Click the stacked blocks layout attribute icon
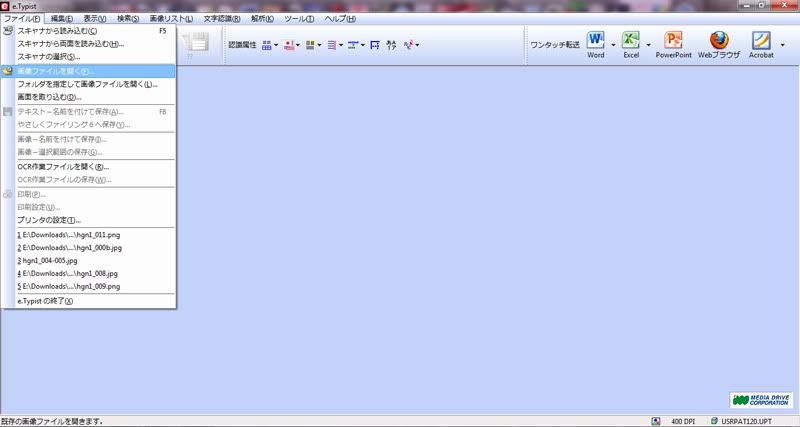The height and width of the screenshot is (427, 800). [x=310, y=45]
